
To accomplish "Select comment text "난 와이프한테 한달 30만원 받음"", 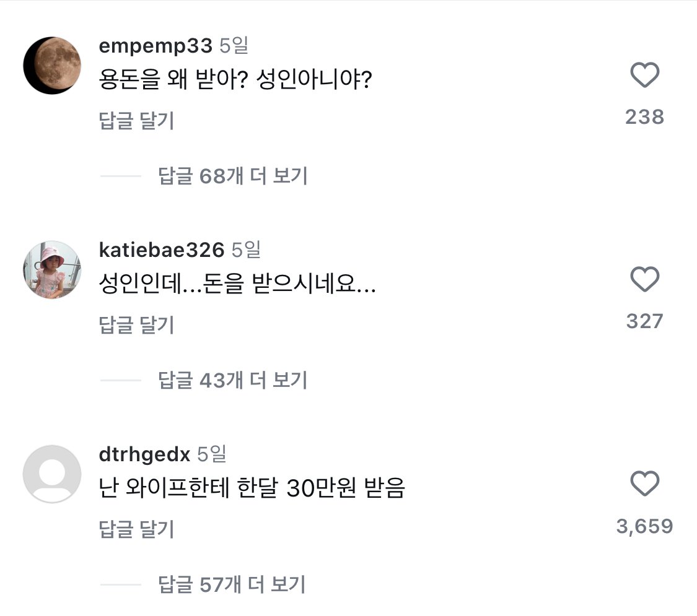I will click(x=252, y=490).
